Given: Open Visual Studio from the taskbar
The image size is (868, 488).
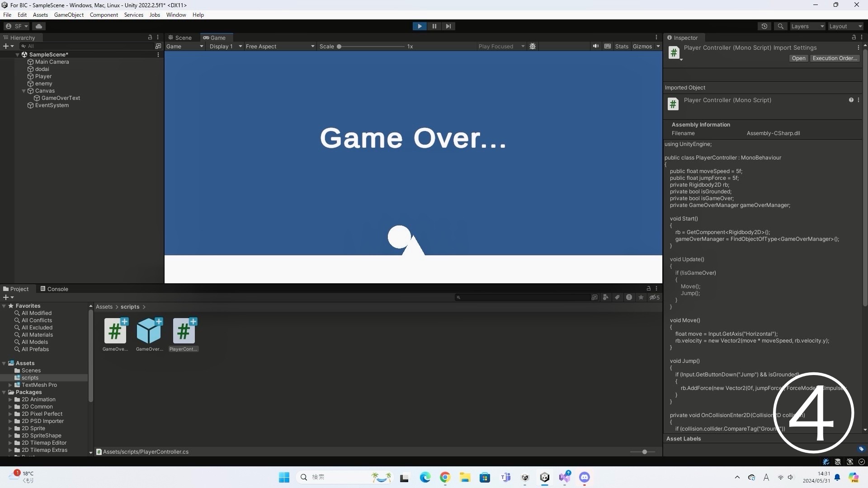Looking at the screenshot, I should tap(565, 477).
